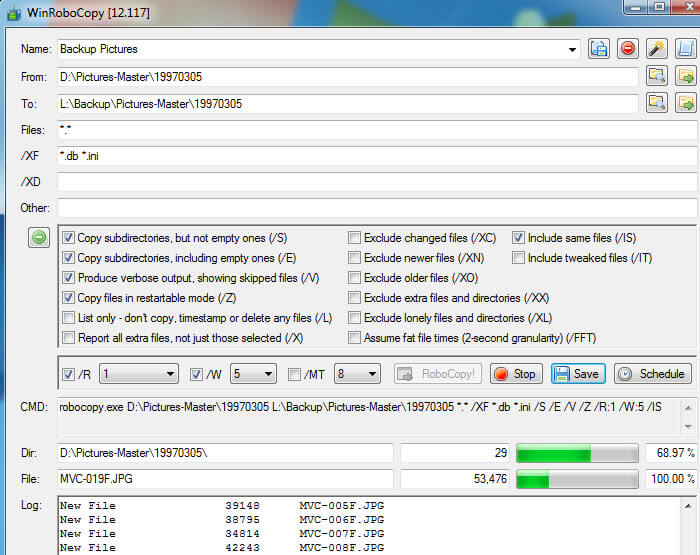This screenshot has height=555, width=700.
Task: Click the From path field
Action: (x=347, y=77)
